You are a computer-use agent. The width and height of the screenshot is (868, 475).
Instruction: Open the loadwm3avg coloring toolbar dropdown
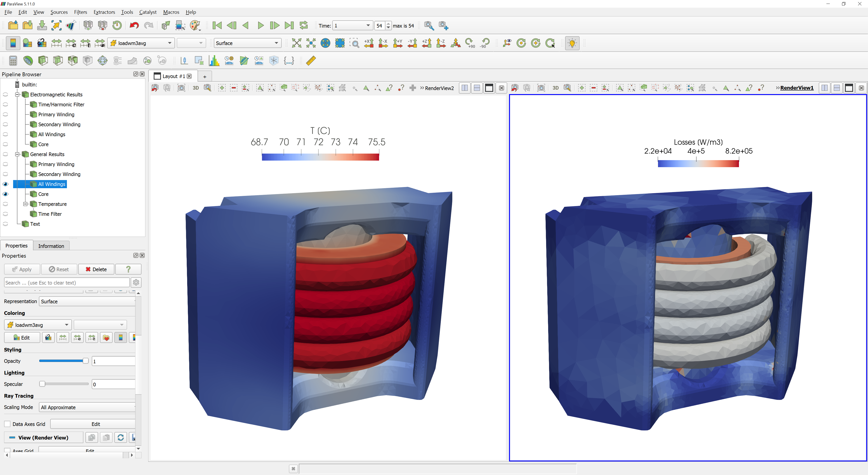point(141,43)
